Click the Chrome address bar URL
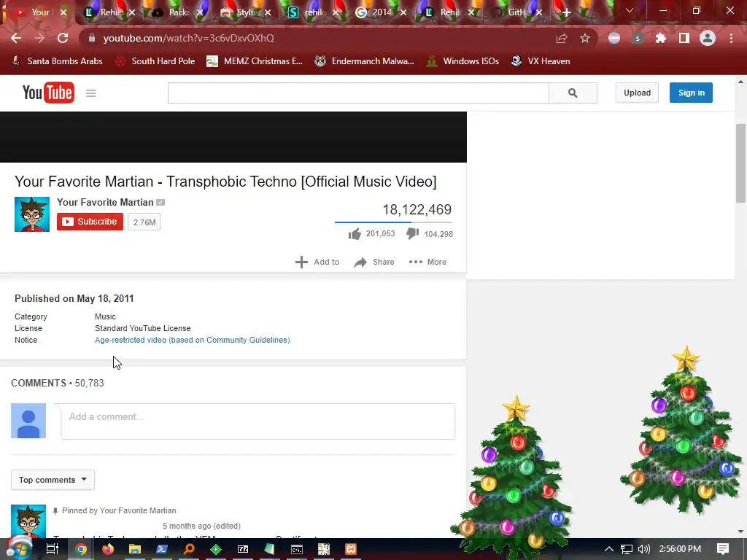747x560 pixels. pos(189,38)
